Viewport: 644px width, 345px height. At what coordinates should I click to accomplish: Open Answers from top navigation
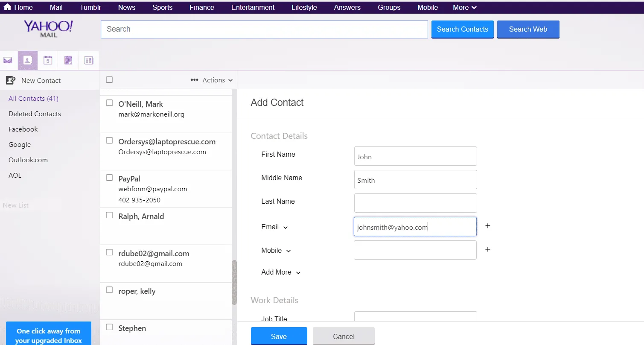pos(347,7)
